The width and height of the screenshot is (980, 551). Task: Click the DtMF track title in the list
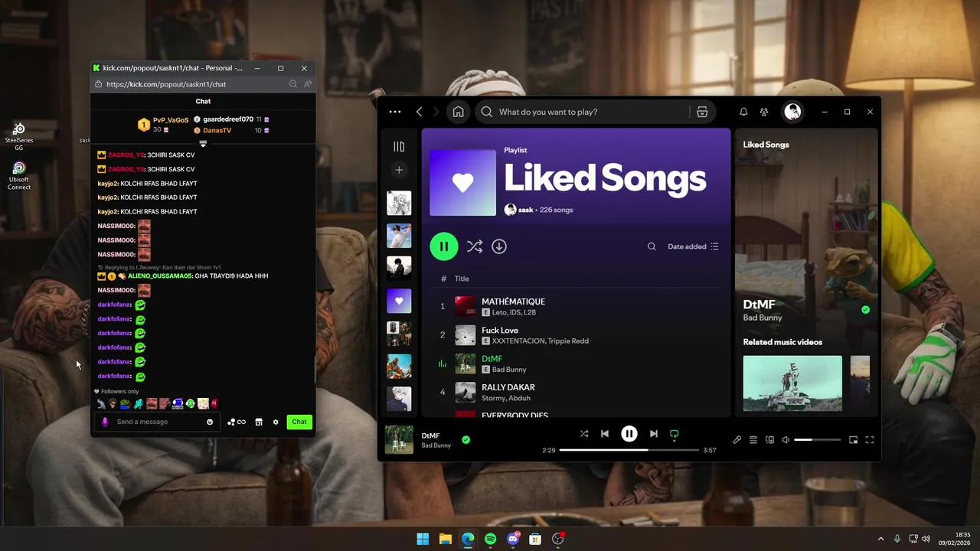tap(492, 359)
